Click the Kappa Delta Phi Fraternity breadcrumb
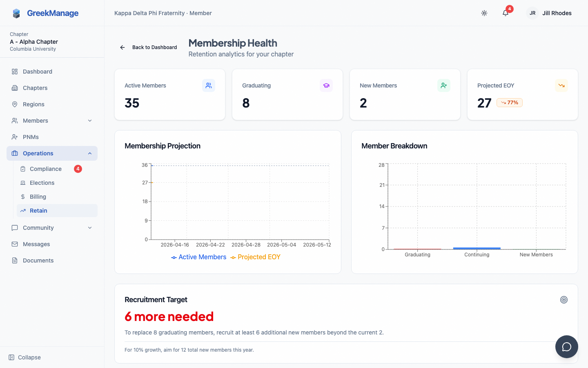Screen dimensions: 588x368 click(149, 13)
